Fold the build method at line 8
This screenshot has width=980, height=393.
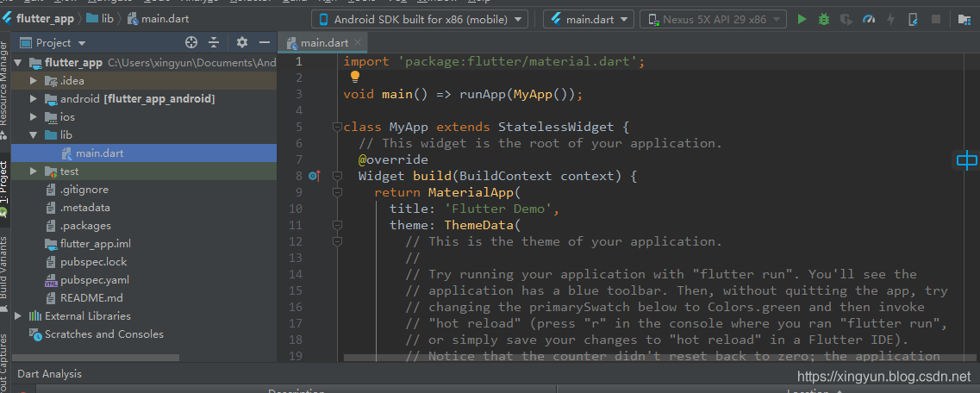click(x=338, y=176)
